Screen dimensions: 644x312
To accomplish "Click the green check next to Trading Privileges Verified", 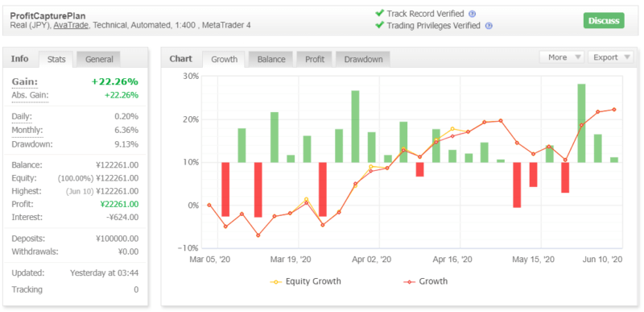I will click(379, 26).
